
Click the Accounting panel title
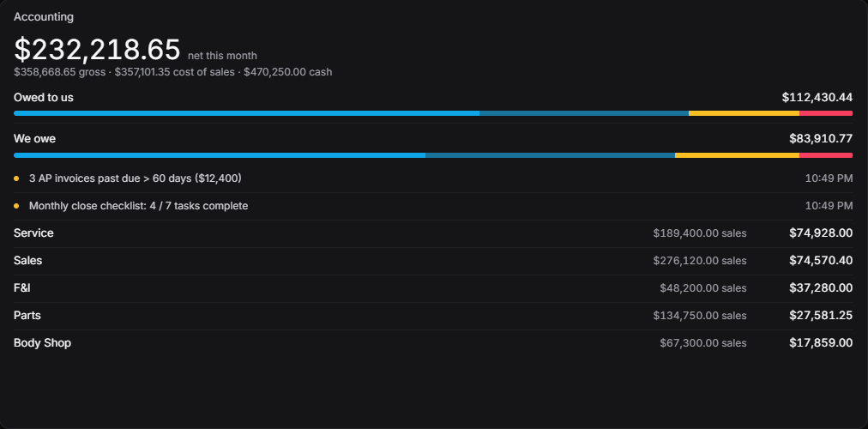(43, 16)
